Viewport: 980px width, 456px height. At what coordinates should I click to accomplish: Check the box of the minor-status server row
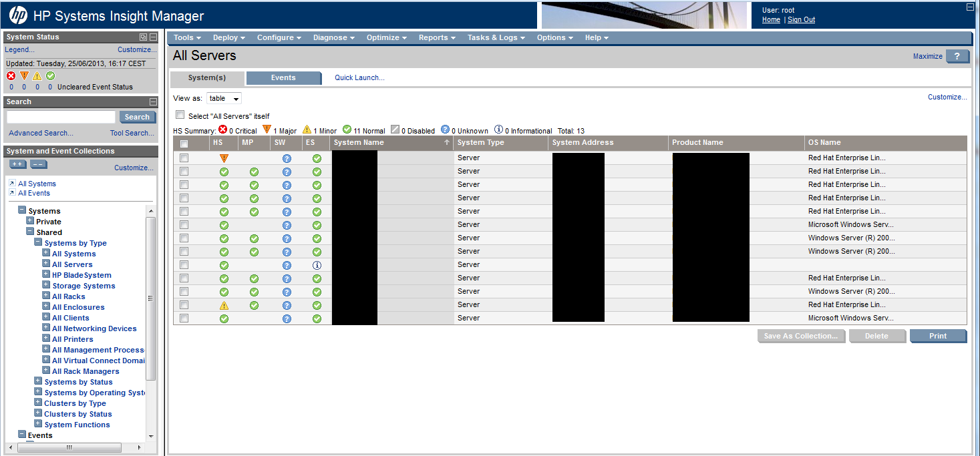click(184, 305)
